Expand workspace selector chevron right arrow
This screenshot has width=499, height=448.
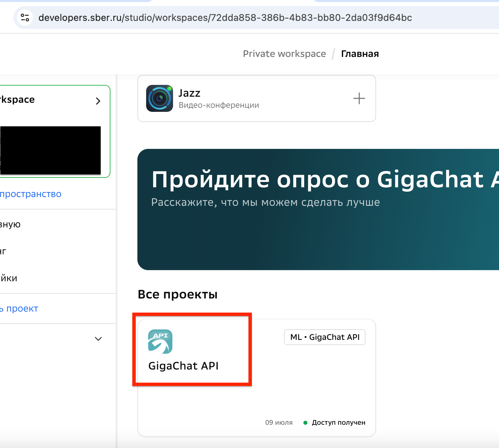[x=98, y=101]
